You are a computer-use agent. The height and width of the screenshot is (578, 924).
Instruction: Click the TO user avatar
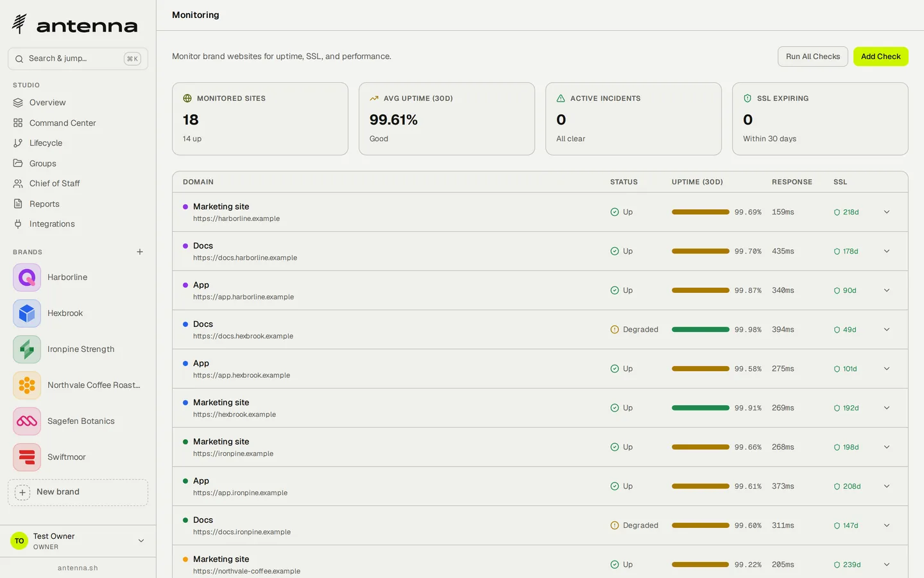(x=19, y=541)
